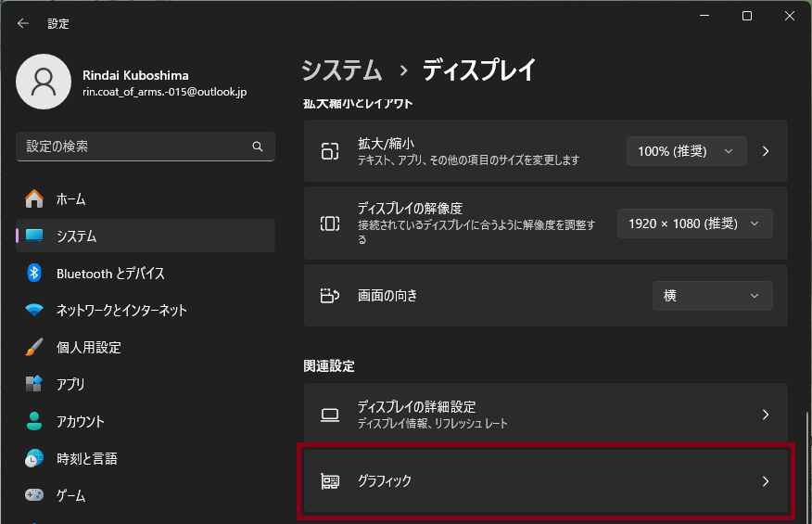
Task: Click the 時刻と言語 clock icon
Action: point(34,458)
